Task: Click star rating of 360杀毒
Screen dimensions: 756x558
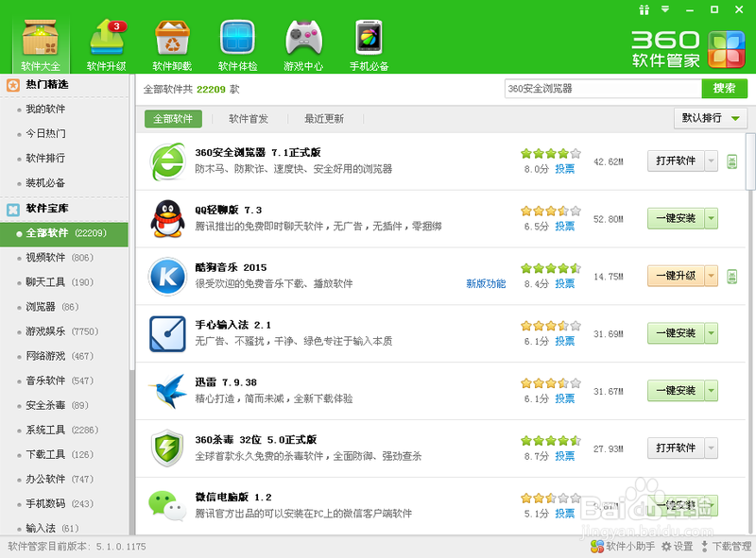Action: pyautogui.click(x=551, y=440)
